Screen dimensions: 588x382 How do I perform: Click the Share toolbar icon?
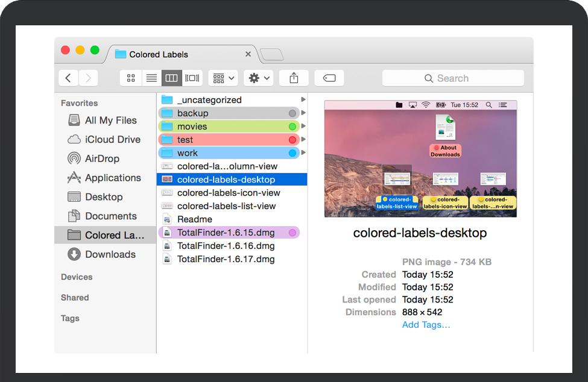[294, 78]
